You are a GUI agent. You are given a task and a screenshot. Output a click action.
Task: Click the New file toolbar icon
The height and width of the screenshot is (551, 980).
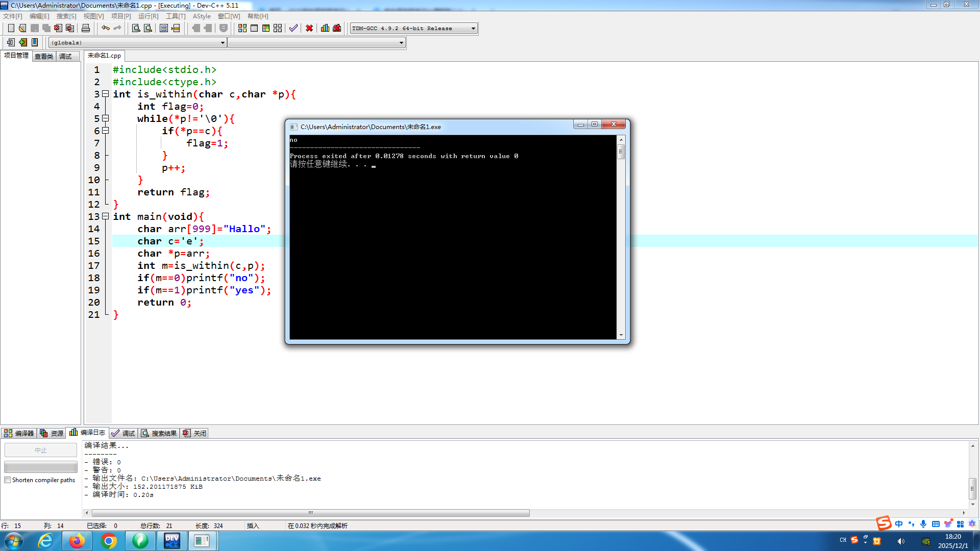[x=11, y=28]
